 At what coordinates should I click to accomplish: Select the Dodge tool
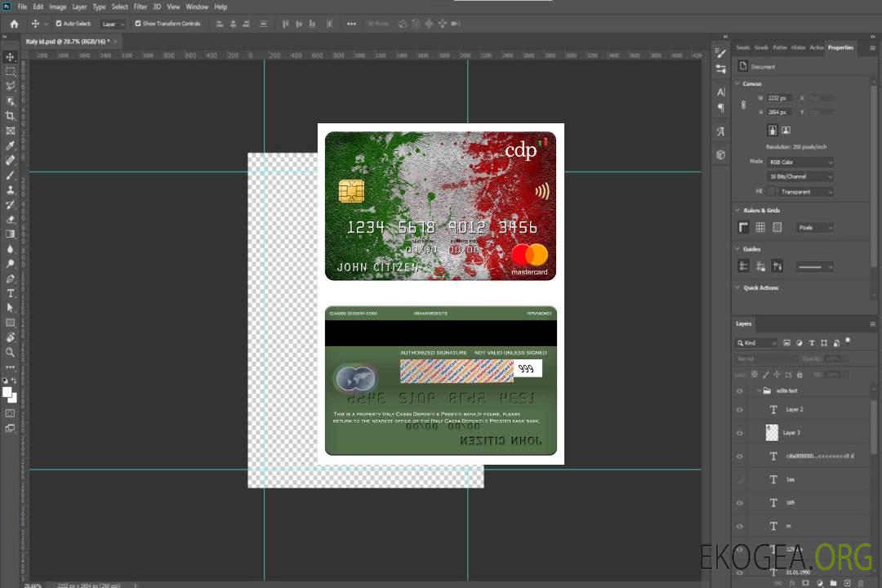(x=10, y=263)
